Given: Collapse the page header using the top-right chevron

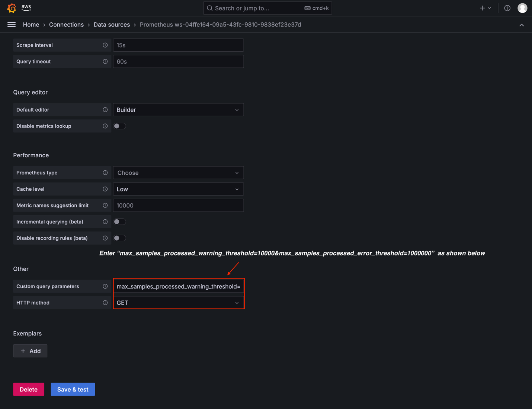Looking at the screenshot, I should tap(522, 25).
